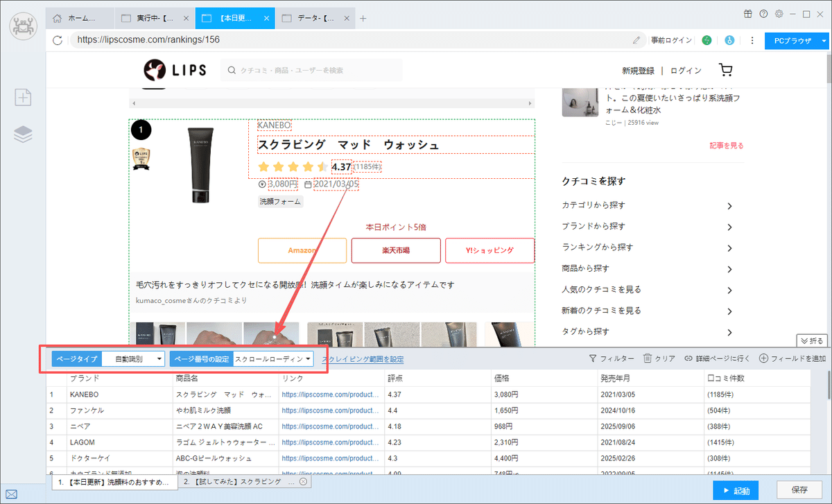Expand 商品から探す chevron
Image resolution: width=832 pixels, height=504 pixels.
[729, 269]
